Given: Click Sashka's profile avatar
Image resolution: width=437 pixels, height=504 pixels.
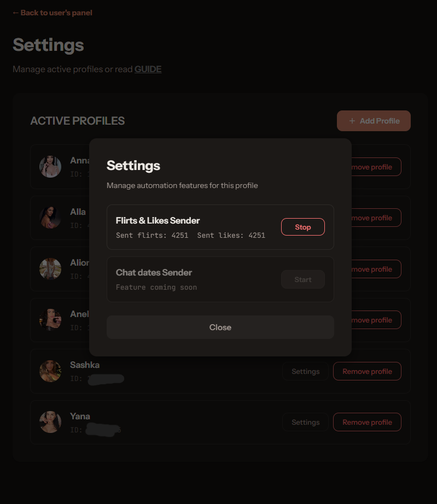Looking at the screenshot, I should [50, 371].
